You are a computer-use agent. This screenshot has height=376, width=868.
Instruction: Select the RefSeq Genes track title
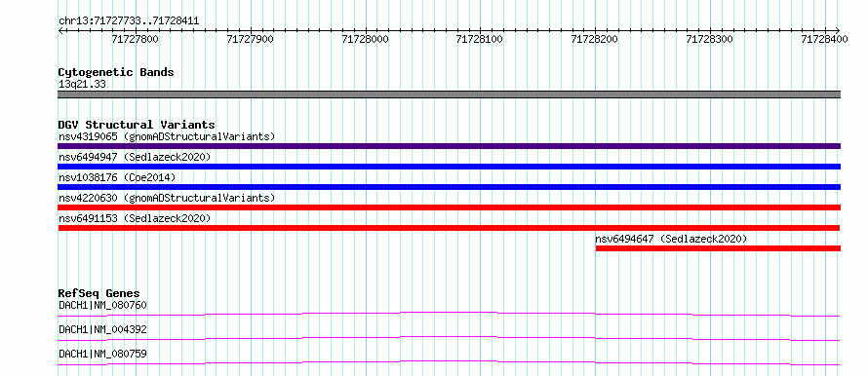click(x=99, y=293)
